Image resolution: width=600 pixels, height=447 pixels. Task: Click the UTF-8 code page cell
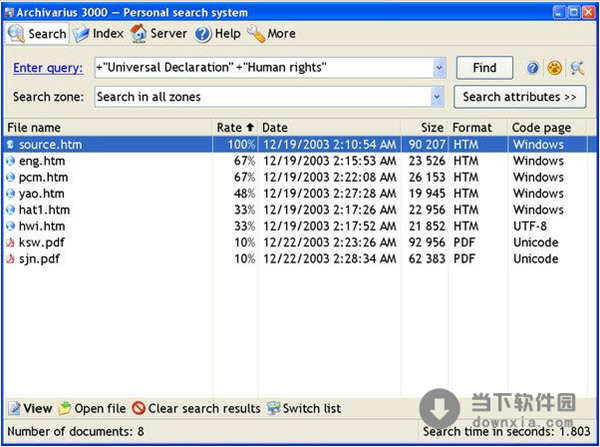point(530,226)
